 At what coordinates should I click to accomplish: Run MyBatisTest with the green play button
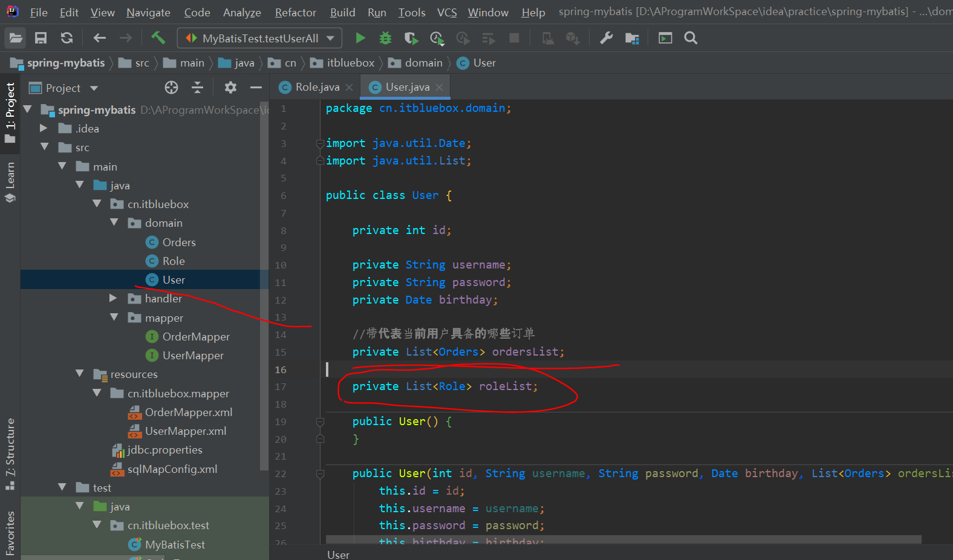click(x=360, y=38)
